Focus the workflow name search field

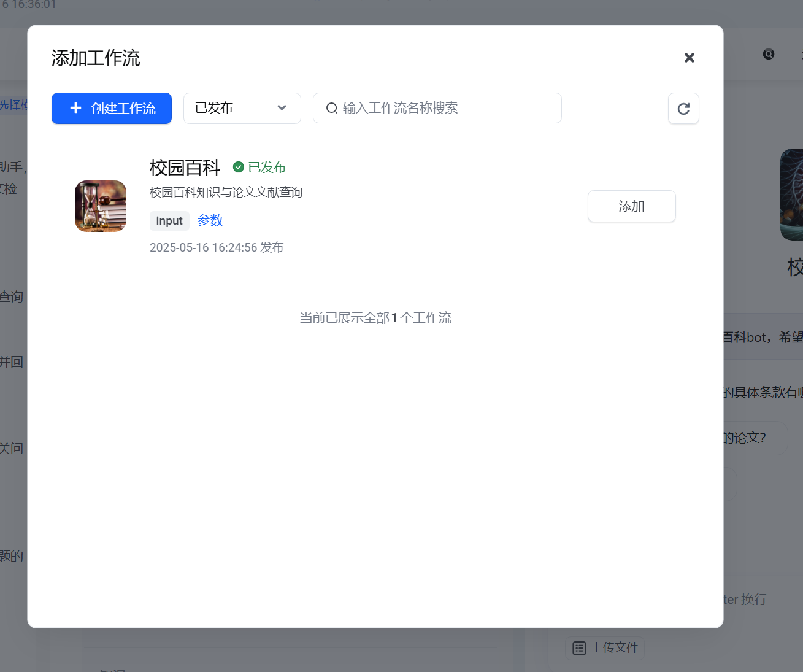[437, 108]
